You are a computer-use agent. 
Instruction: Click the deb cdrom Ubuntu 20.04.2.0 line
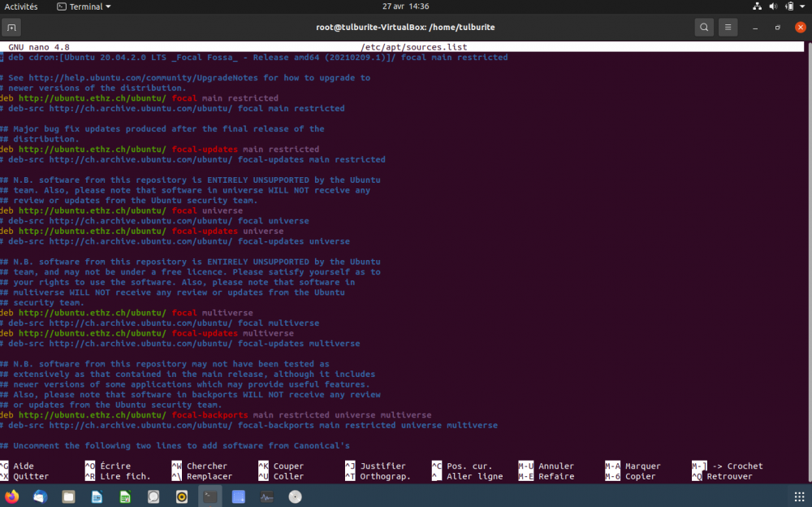(x=253, y=58)
